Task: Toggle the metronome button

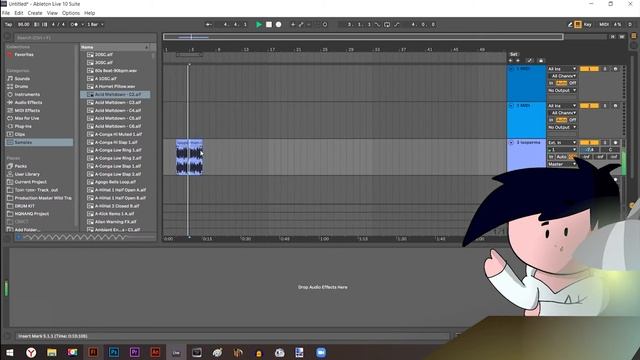Action: coord(74,24)
